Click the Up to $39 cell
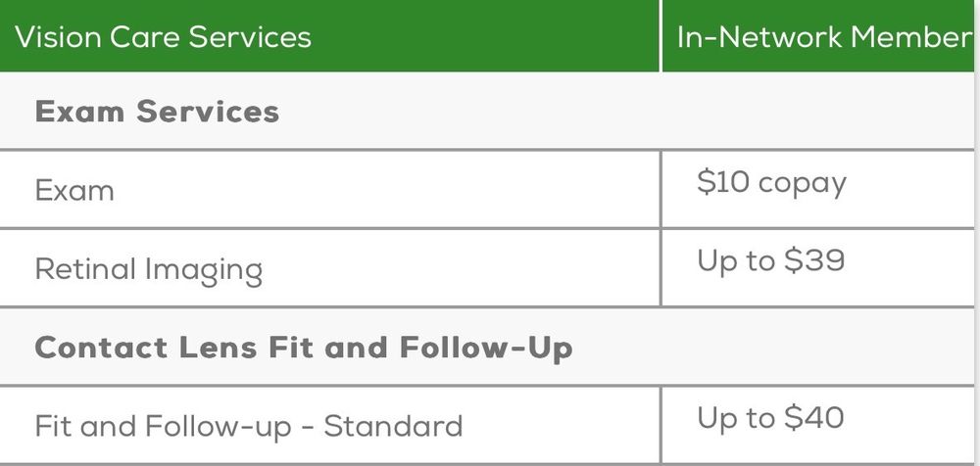The width and height of the screenshot is (980, 466). click(x=770, y=261)
